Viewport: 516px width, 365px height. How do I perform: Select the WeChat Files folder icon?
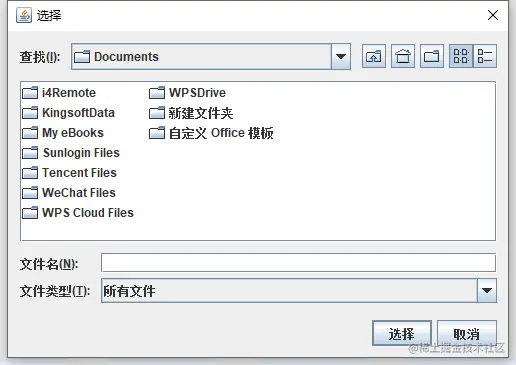tap(30, 193)
